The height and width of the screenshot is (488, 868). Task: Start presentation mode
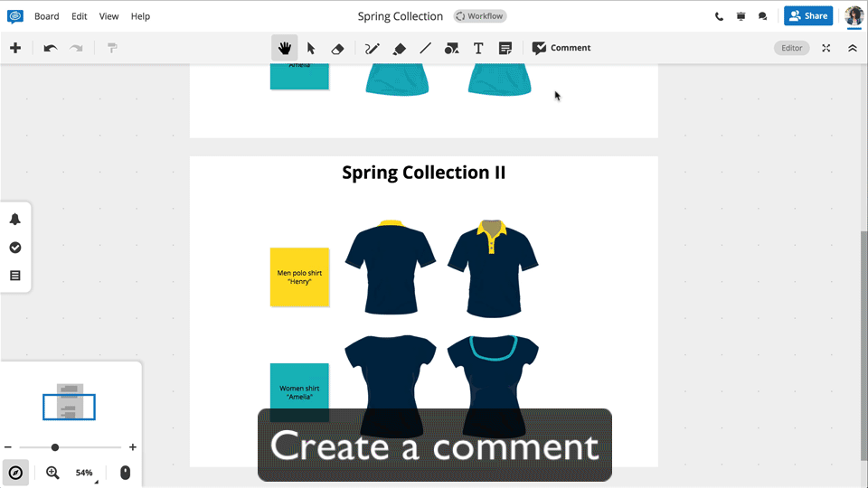tap(741, 16)
